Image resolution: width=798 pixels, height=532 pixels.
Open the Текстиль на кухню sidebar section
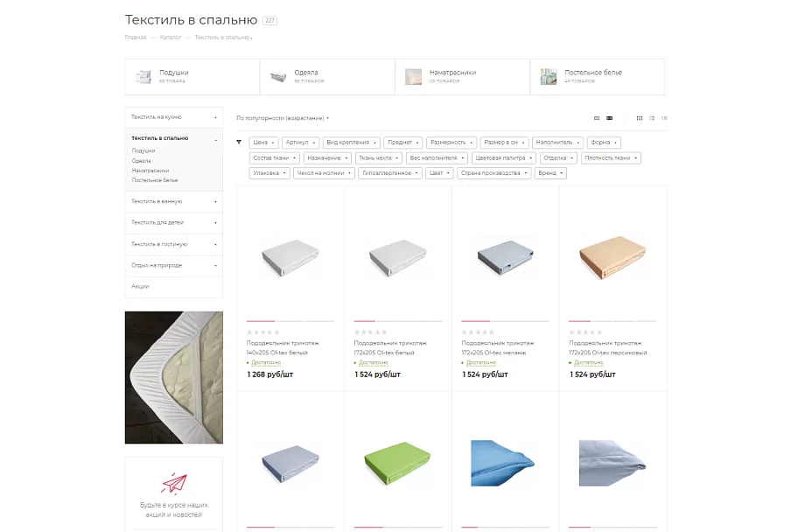click(x=173, y=117)
